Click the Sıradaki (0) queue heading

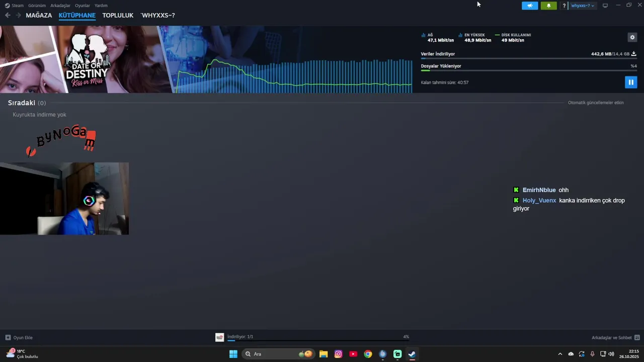coord(27,103)
